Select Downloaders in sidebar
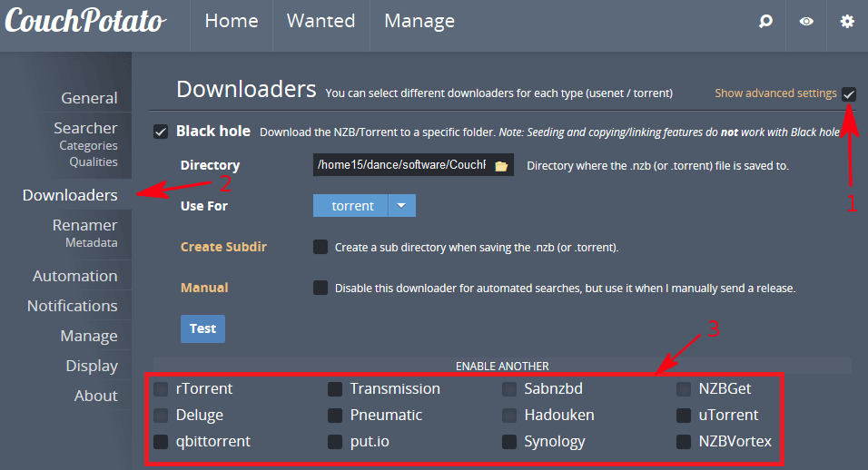 (70, 195)
